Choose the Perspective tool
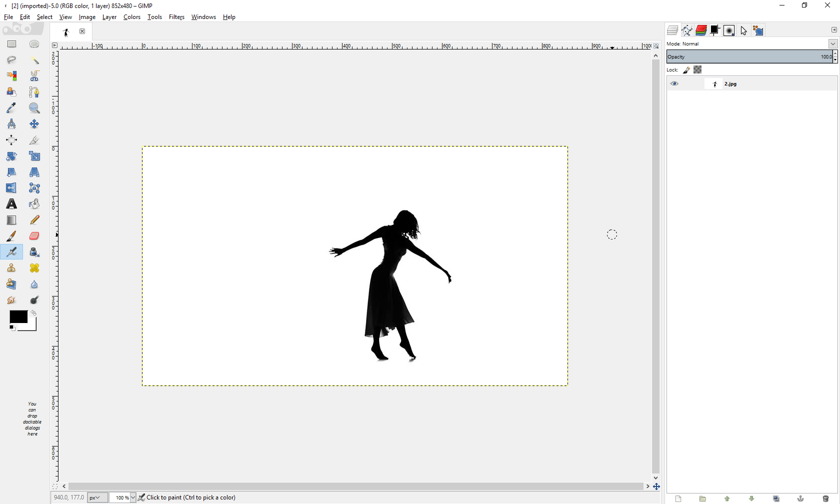Viewport: 840px width, 504px height. coord(34,172)
